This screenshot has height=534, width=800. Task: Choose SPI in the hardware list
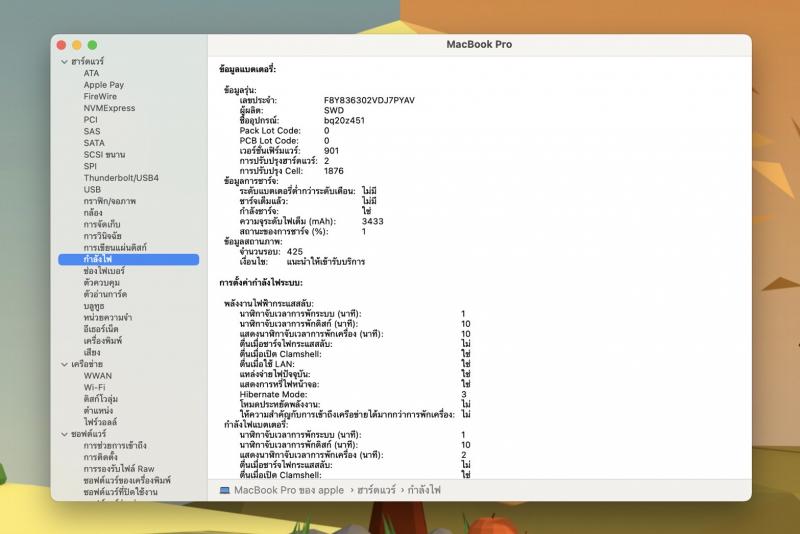pyautogui.click(x=90, y=166)
